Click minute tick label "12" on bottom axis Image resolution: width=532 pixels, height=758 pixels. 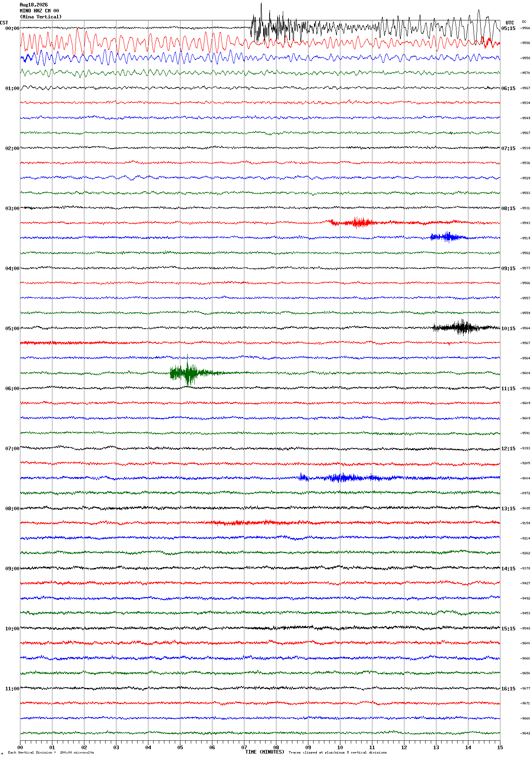(x=404, y=747)
